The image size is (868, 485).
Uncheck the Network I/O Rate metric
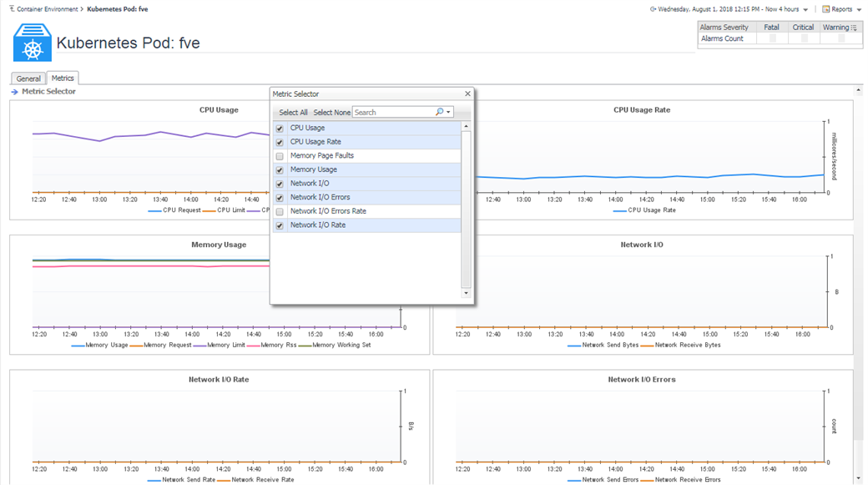pos(280,225)
